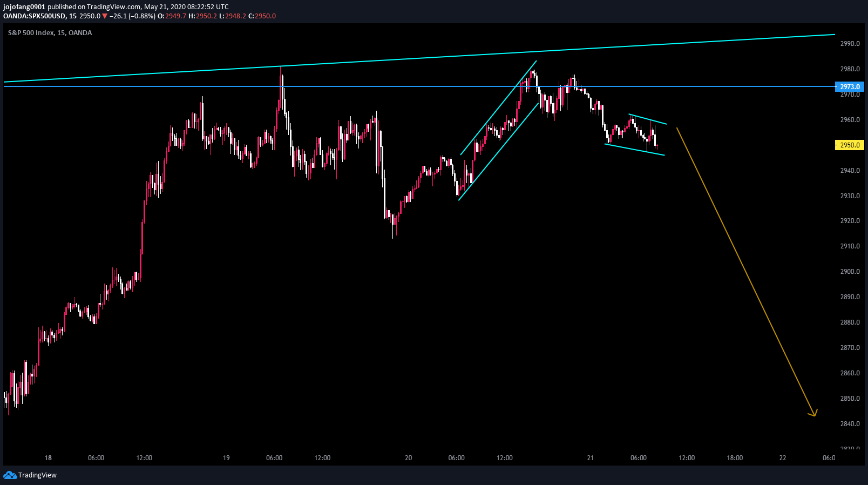Click the date label 22 on time axis
Screen dimensions: 868x485
783,458
